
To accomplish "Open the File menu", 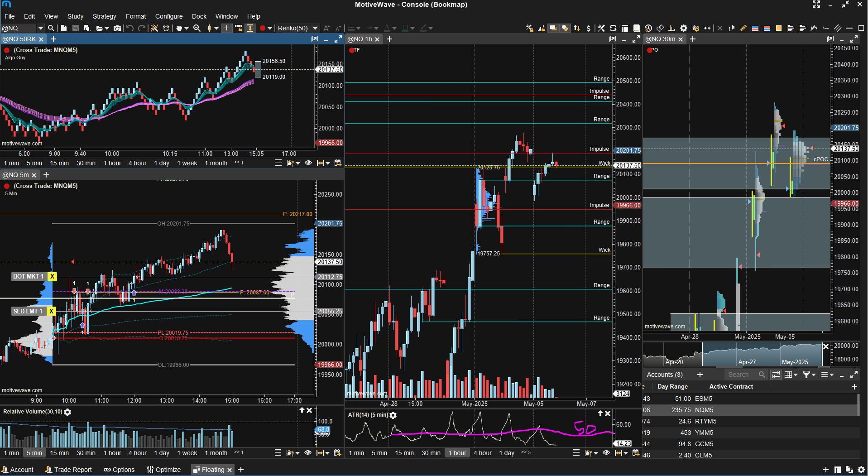I will pos(10,16).
